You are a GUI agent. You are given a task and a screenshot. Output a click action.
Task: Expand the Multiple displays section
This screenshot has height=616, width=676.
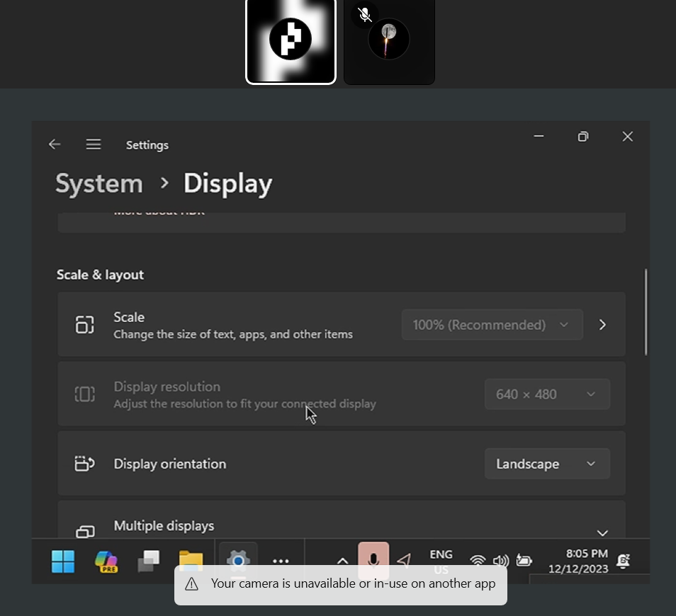(602, 532)
